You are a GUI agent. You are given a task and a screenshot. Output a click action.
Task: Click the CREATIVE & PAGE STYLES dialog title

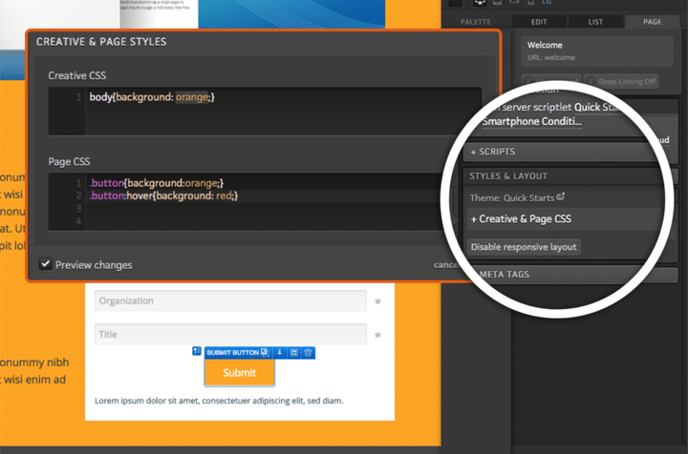click(101, 42)
